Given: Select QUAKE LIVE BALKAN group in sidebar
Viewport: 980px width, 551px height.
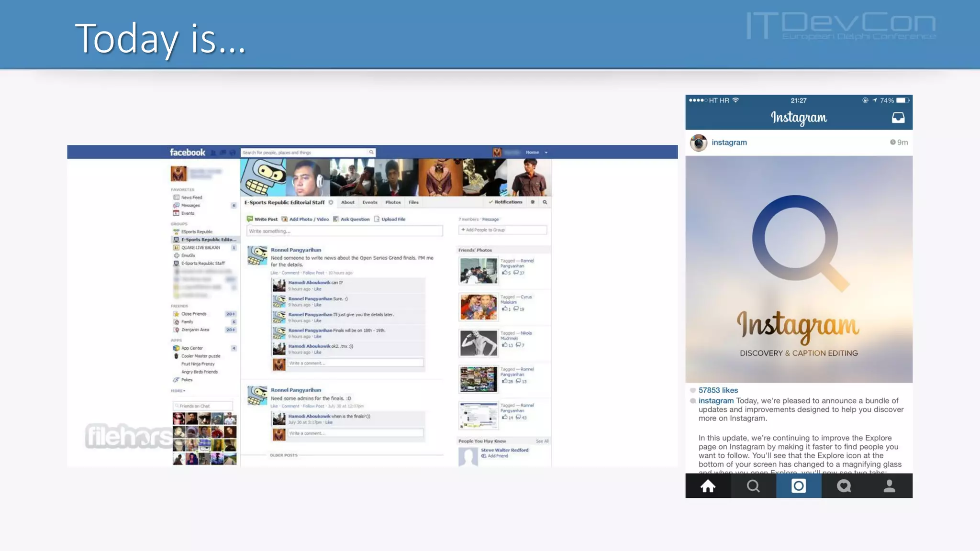Looking at the screenshot, I should (x=200, y=248).
